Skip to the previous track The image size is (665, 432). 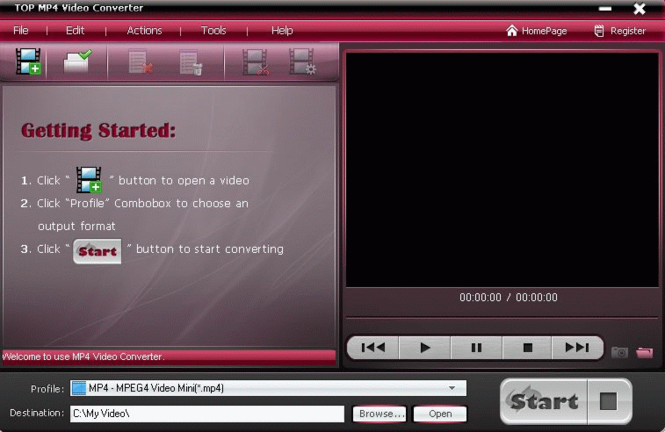click(373, 348)
